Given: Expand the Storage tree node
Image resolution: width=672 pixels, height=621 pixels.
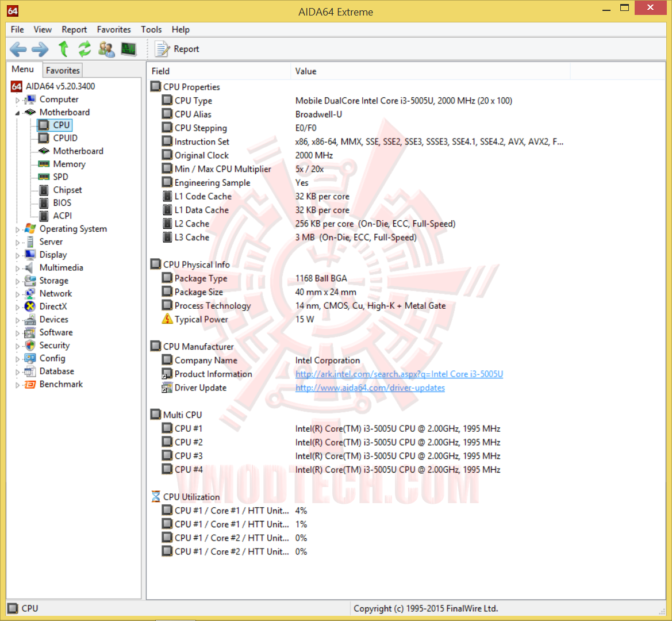Looking at the screenshot, I should click(18, 281).
